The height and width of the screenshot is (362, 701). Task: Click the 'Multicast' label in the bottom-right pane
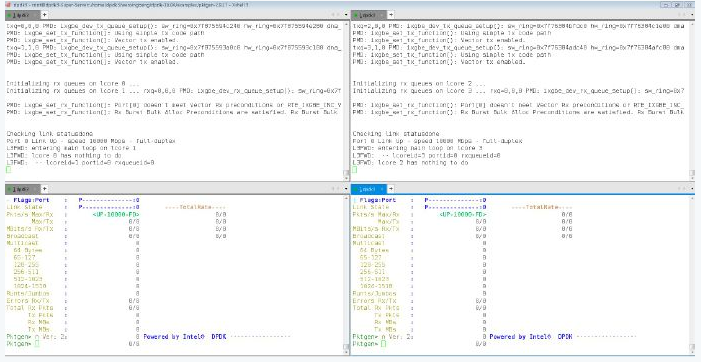pos(369,243)
